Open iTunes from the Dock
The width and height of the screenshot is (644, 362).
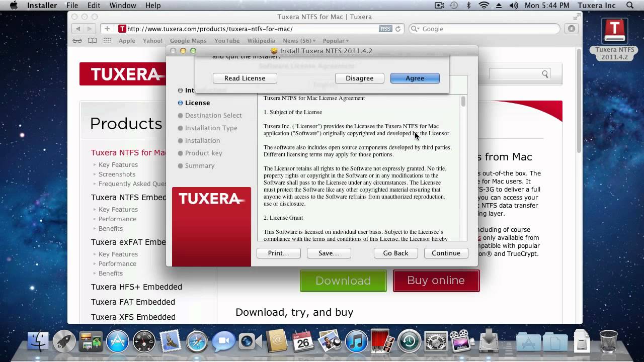[x=356, y=342]
